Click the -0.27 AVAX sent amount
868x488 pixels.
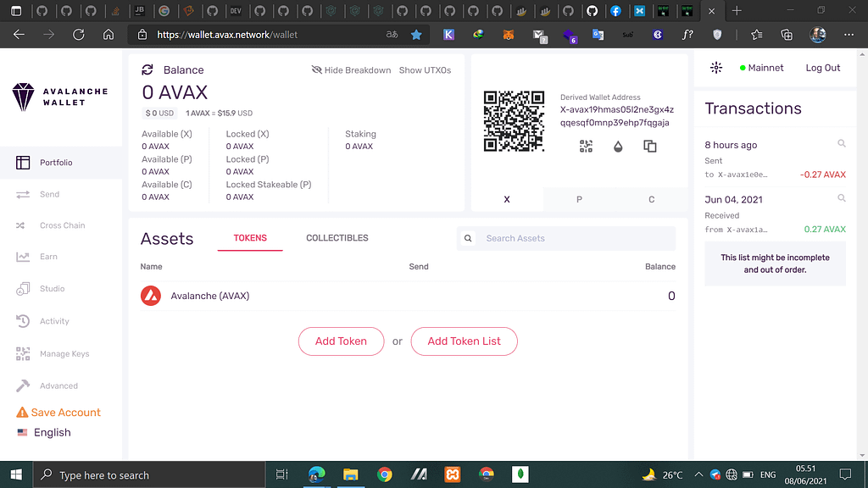pyautogui.click(x=822, y=175)
